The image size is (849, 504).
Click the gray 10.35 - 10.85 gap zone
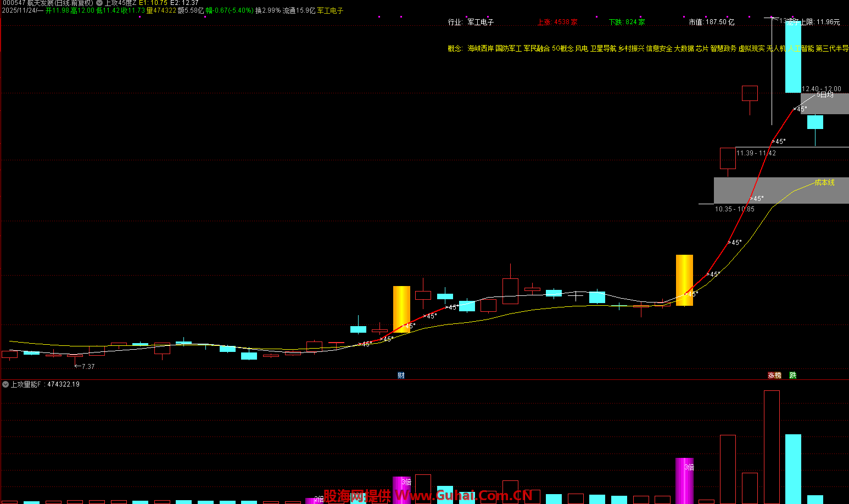pyautogui.click(x=780, y=191)
